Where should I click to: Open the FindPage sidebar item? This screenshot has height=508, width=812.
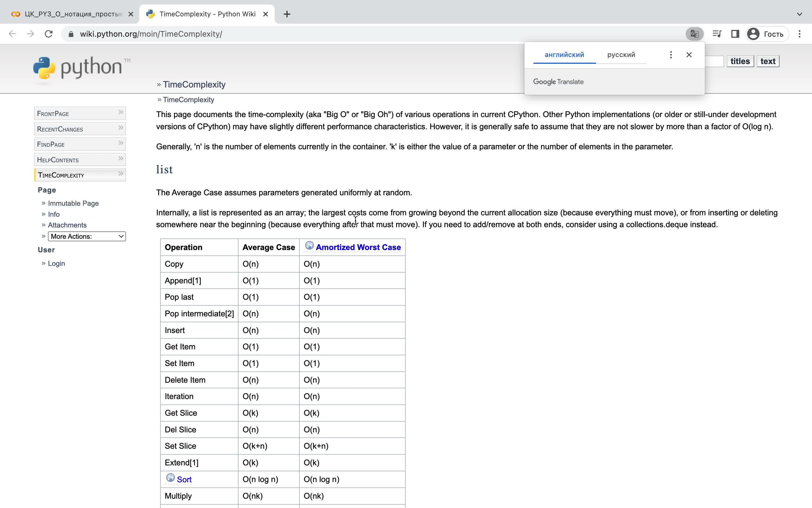pos(80,144)
